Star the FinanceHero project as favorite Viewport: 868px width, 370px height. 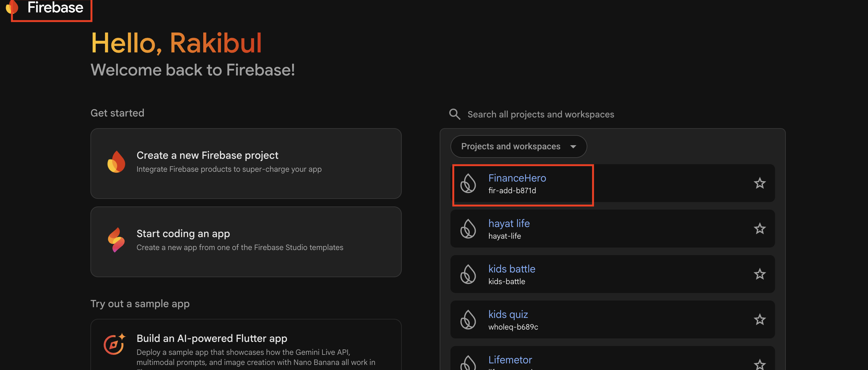click(x=760, y=183)
